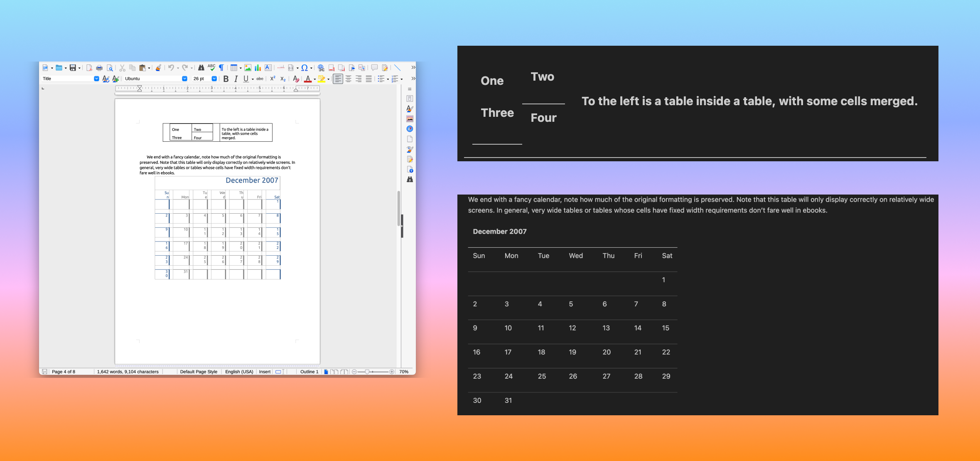Image resolution: width=980 pixels, height=461 pixels.
Task: Click the zoom slider handle
Action: (367, 372)
